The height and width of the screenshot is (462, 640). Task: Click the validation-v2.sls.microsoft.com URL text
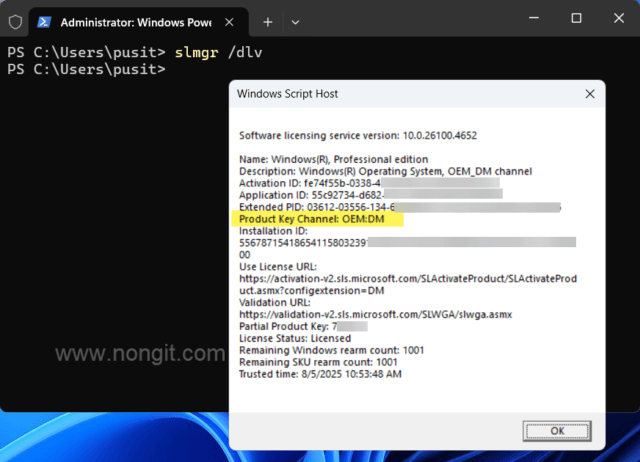pyautogui.click(x=376, y=315)
